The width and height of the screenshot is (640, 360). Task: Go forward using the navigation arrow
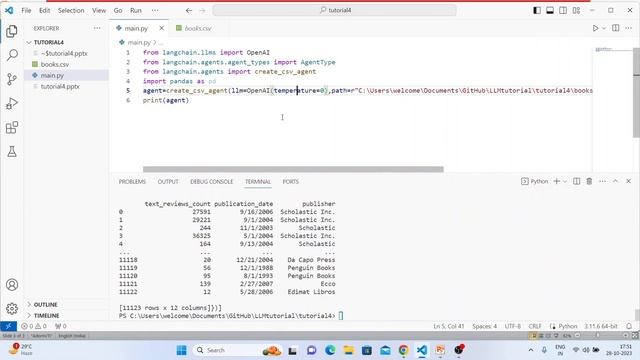(x=202, y=11)
